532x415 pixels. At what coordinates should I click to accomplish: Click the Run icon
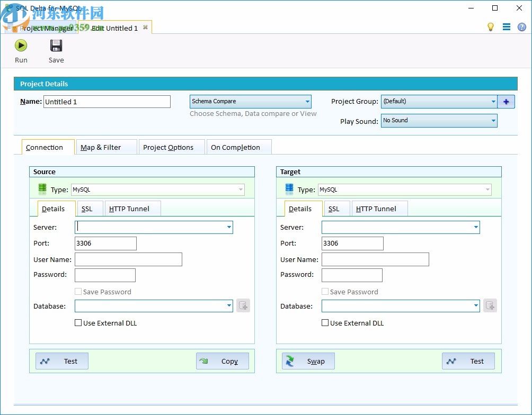(x=21, y=45)
